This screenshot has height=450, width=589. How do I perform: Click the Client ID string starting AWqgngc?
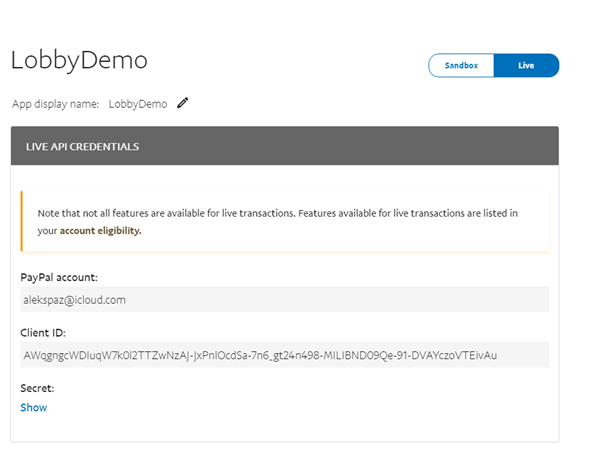tap(260, 355)
